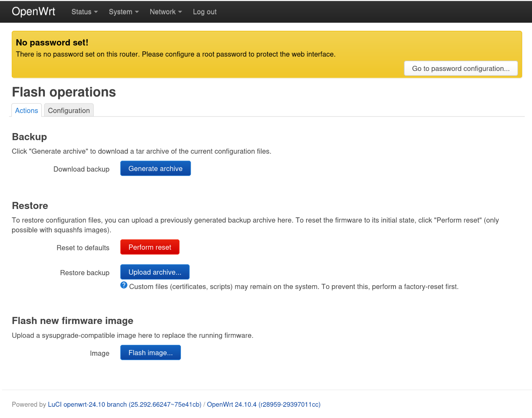
Task: Click Log out in the top bar
Action: pos(204,12)
